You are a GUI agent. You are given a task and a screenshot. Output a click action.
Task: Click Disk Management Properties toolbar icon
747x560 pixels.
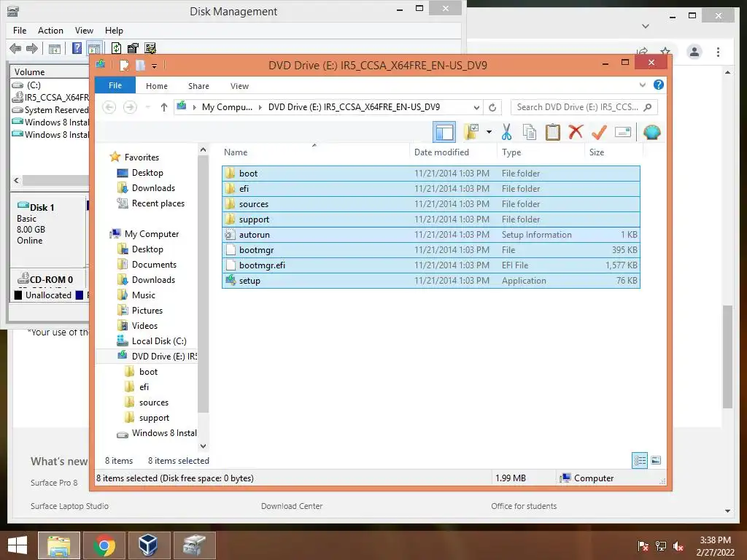(133, 48)
